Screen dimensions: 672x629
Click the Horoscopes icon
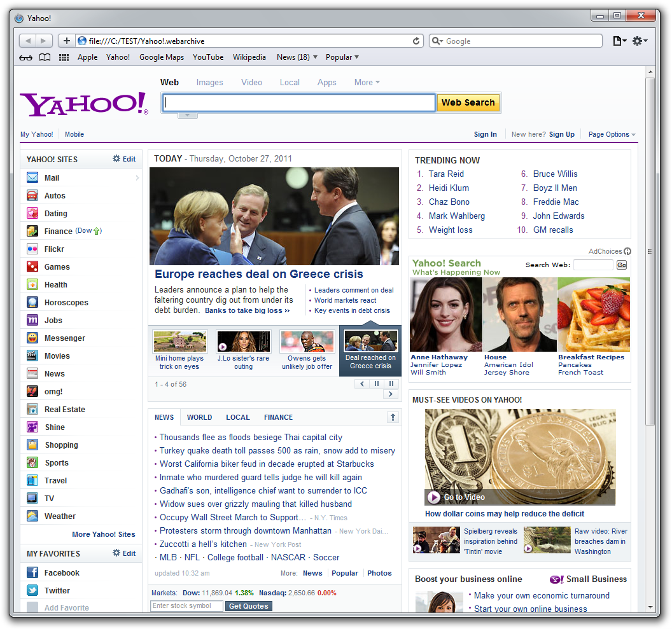coord(32,302)
